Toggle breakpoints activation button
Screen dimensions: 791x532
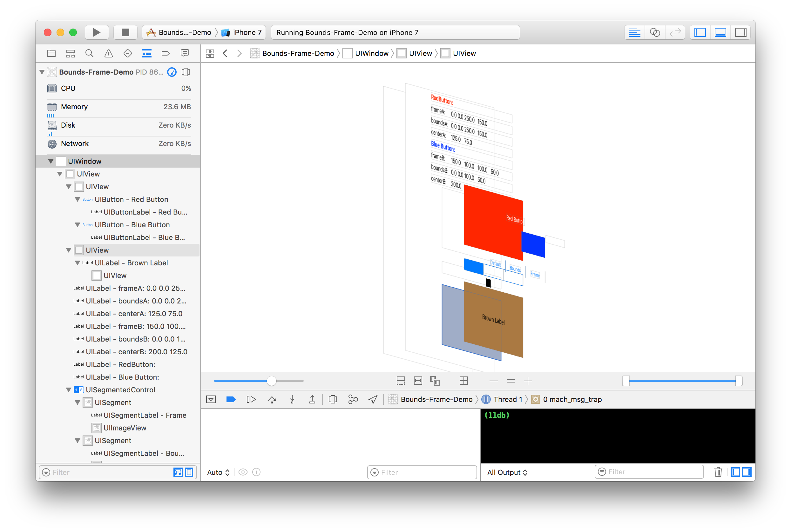click(231, 399)
